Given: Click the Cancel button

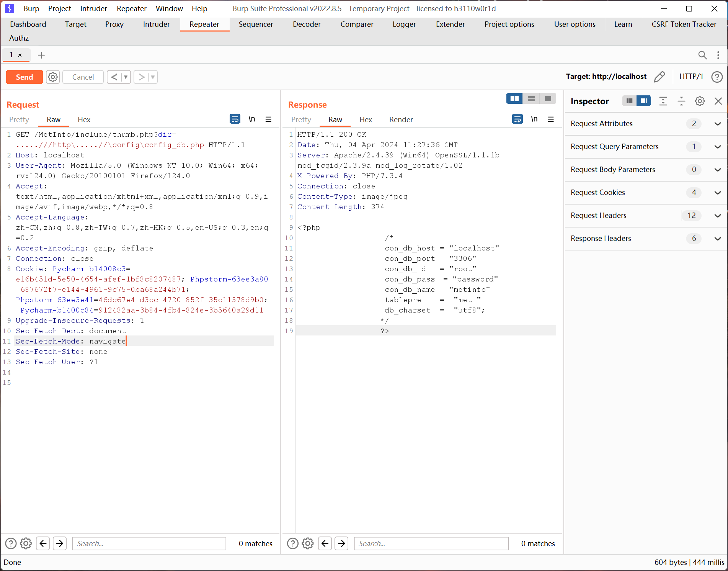Looking at the screenshot, I should (x=83, y=77).
